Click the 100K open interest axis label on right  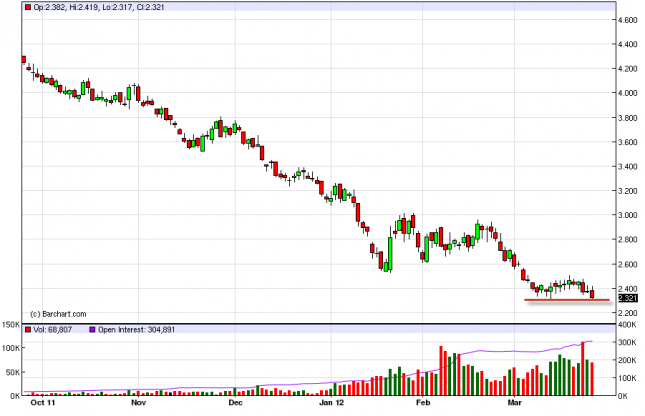(628, 378)
